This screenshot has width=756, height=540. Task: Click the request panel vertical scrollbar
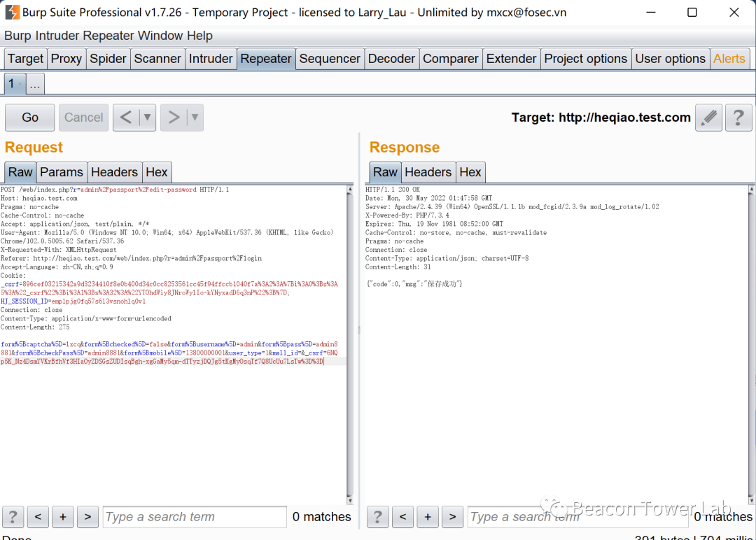pyautogui.click(x=350, y=344)
